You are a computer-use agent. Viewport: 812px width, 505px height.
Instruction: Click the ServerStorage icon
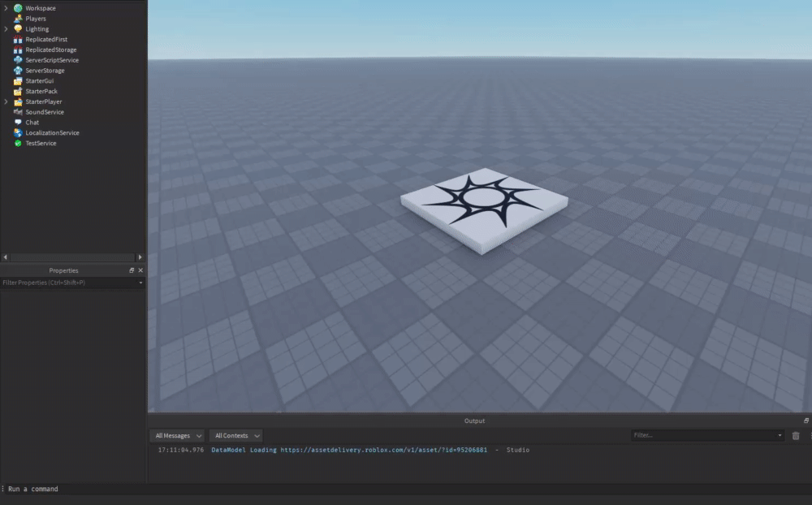[18, 71]
